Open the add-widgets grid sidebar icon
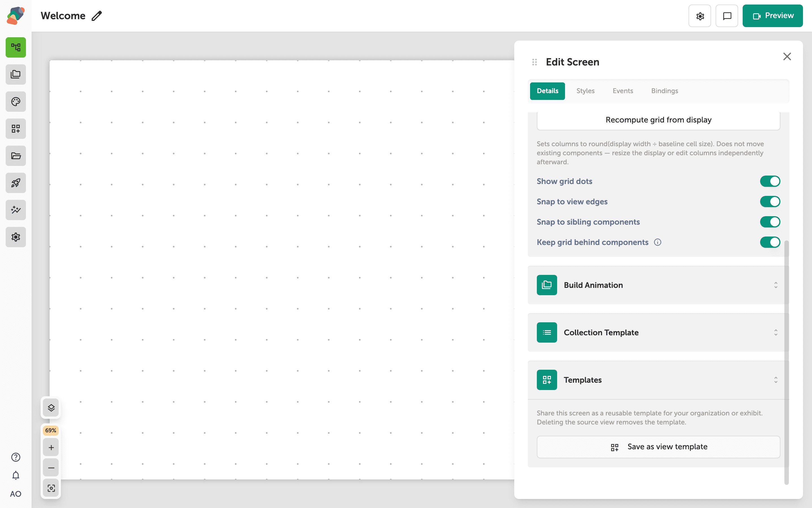This screenshot has height=508, width=812. tap(16, 129)
